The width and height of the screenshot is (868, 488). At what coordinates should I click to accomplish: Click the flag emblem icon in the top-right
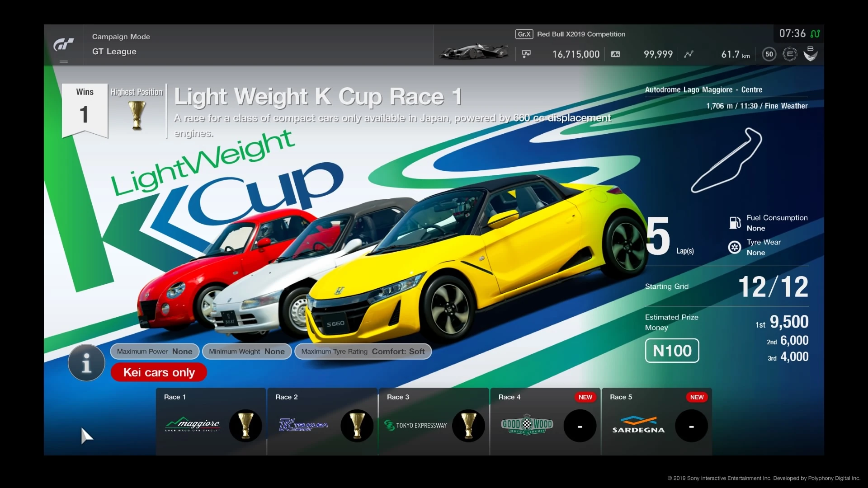pos(810,54)
